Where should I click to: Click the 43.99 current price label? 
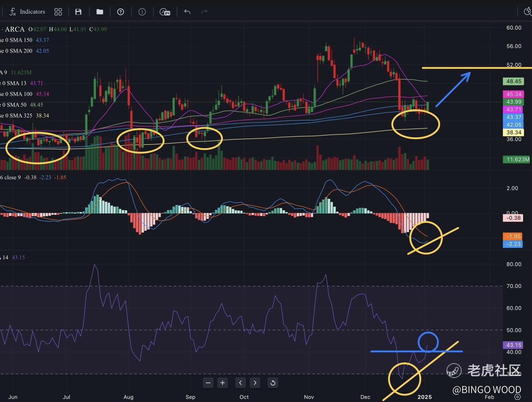(x=514, y=102)
